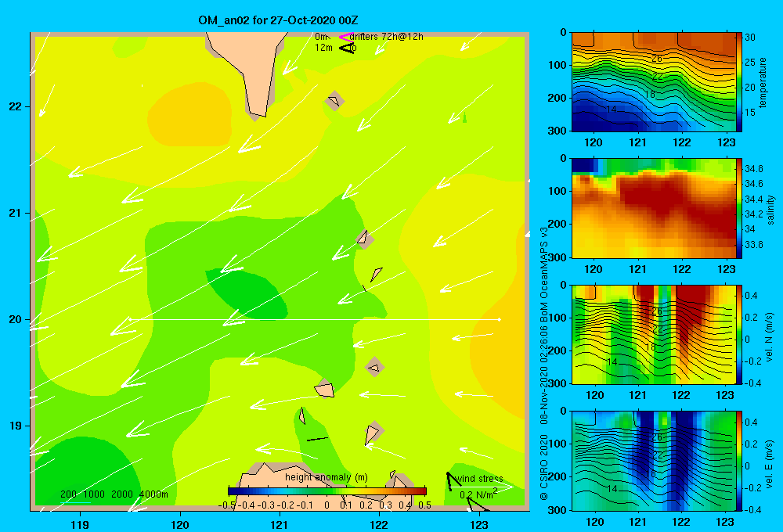Image resolution: width=783 pixels, height=532 pixels.
Task: Click the temperature color scale bar
Action: (x=739, y=82)
